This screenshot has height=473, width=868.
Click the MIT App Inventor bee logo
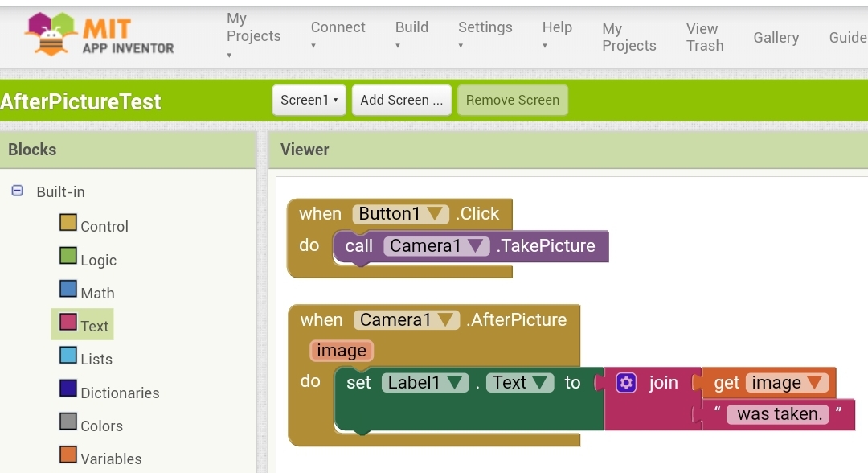(51, 35)
